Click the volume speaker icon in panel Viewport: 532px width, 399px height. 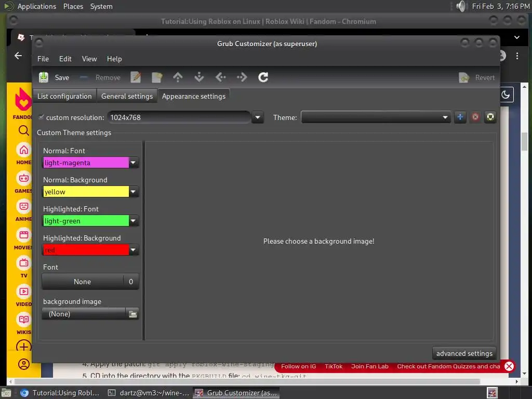point(461,6)
